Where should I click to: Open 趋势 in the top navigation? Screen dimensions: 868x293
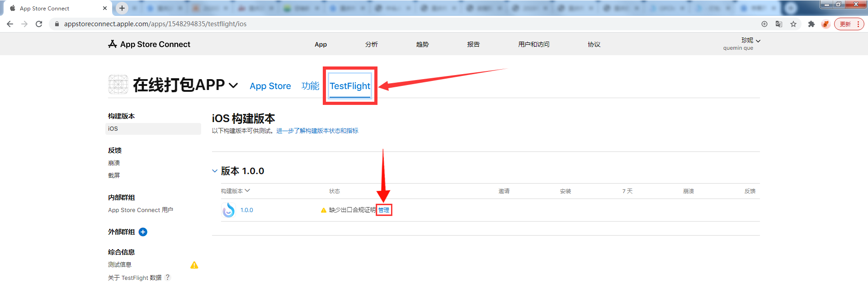[422, 44]
